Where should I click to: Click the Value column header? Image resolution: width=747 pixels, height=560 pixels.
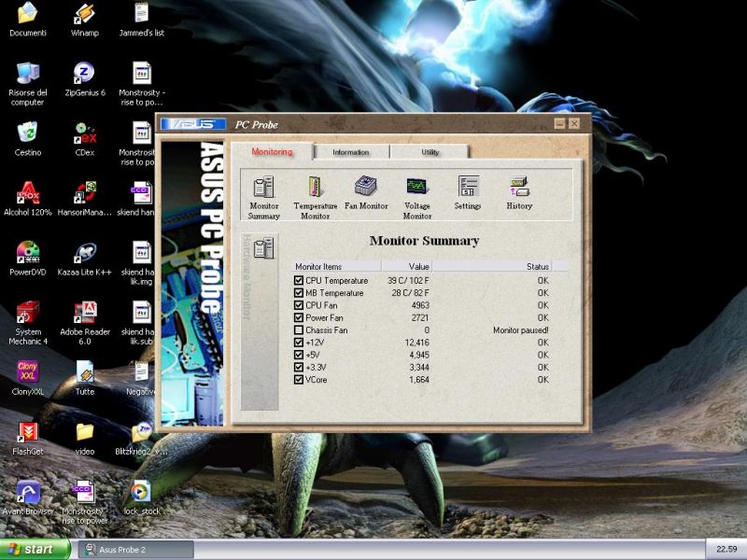pyautogui.click(x=407, y=267)
